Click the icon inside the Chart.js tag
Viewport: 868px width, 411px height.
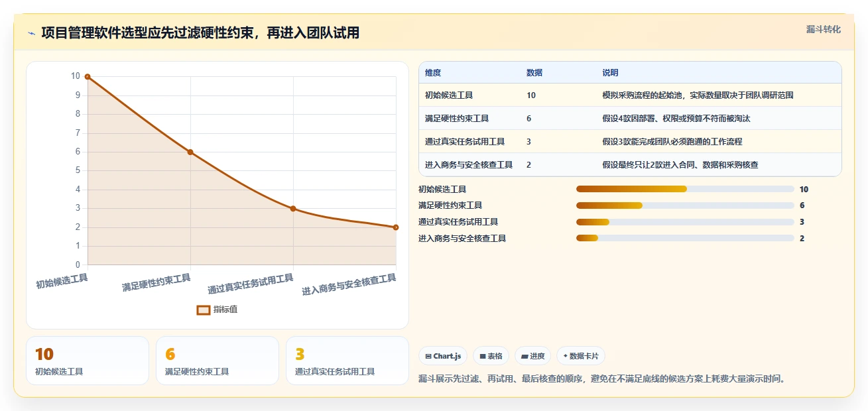pyautogui.click(x=428, y=356)
